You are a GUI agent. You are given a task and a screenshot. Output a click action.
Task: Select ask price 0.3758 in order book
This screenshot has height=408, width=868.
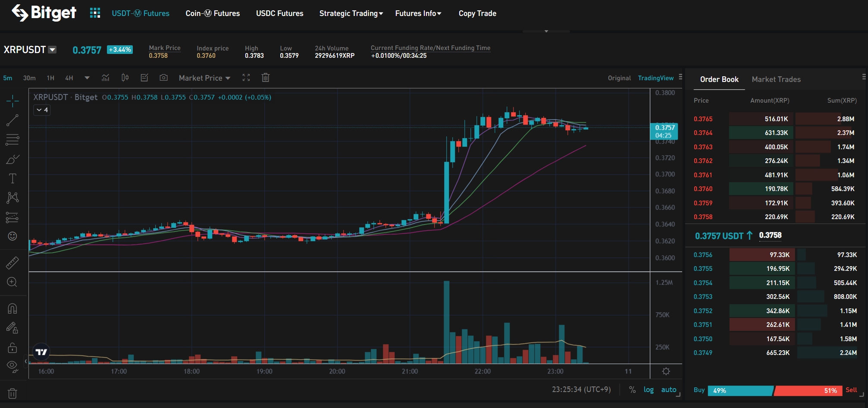pos(703,217)
